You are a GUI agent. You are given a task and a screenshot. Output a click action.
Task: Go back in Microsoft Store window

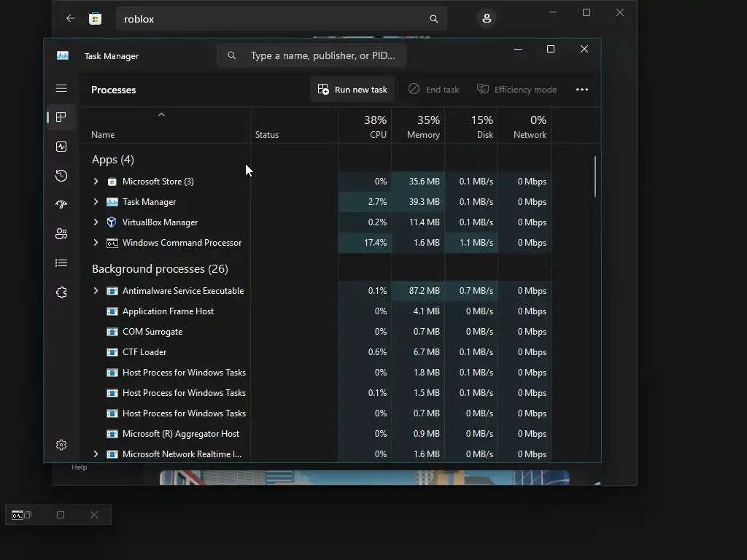pos(71,18)
